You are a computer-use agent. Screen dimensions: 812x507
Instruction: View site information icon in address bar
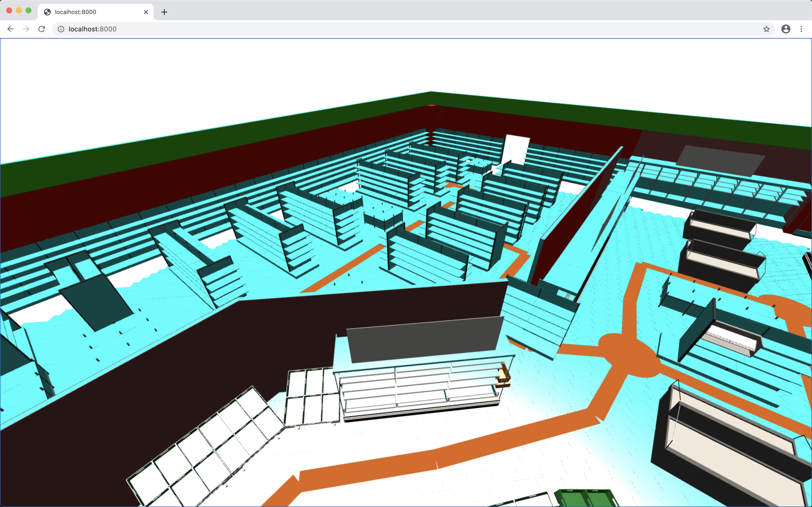point(61,29)
